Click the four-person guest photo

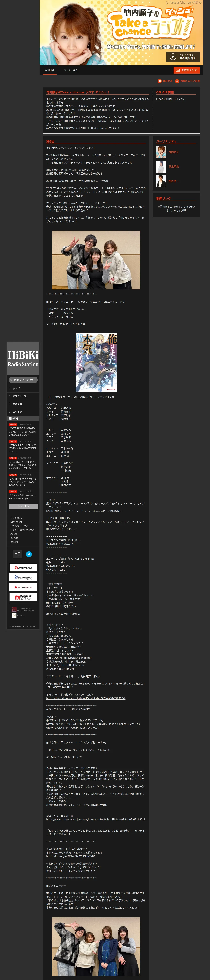pyautogui.click(x=96, y=946)
